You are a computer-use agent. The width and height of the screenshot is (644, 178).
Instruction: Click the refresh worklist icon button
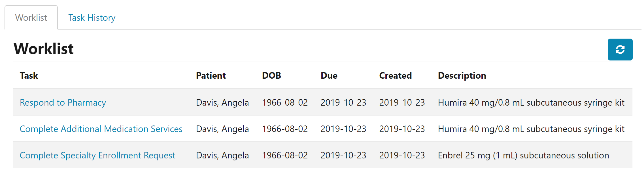pyautogui.click(x=620, y=49)
